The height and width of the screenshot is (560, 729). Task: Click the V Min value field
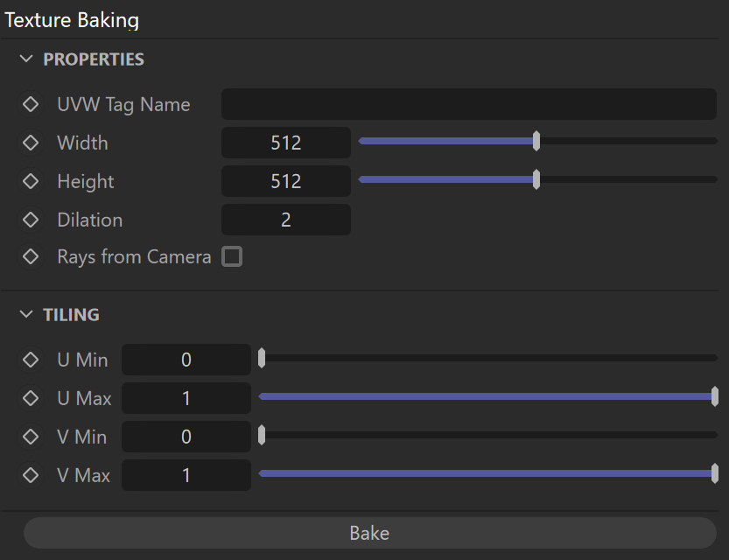[x=186, y=437]
